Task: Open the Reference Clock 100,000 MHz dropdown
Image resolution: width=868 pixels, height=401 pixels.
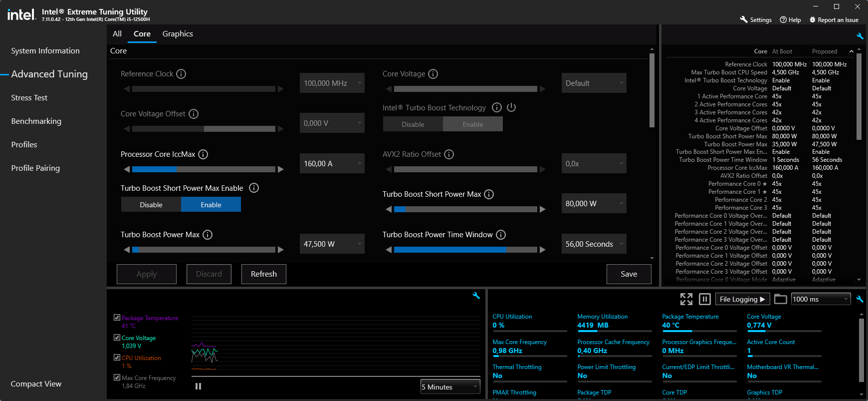Action: tap(332, 83)
